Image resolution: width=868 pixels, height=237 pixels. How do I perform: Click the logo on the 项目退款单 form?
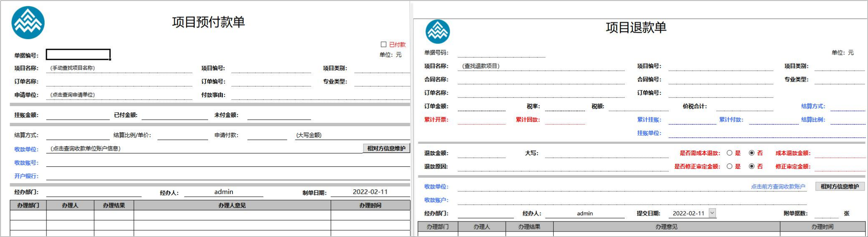click(x=438, y=32)
